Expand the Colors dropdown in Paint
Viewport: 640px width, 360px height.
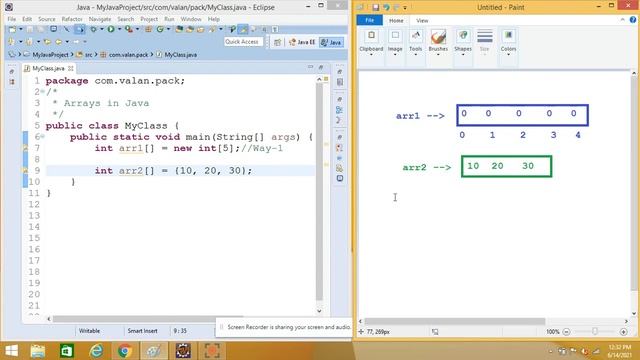508,54
